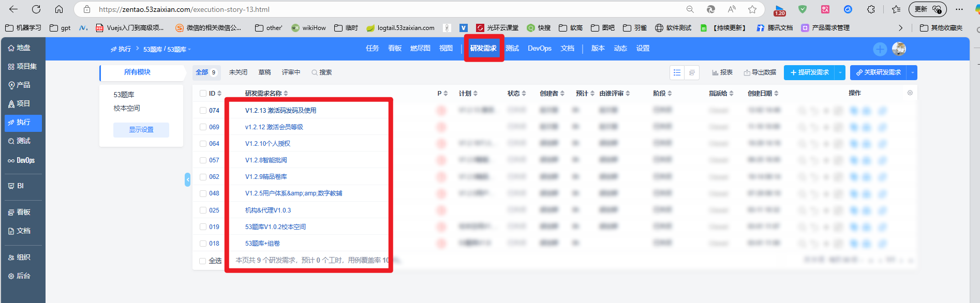Screen dimensions: 980x303
Task: Open BI in the left sidebar
Action: coord(16,186)
